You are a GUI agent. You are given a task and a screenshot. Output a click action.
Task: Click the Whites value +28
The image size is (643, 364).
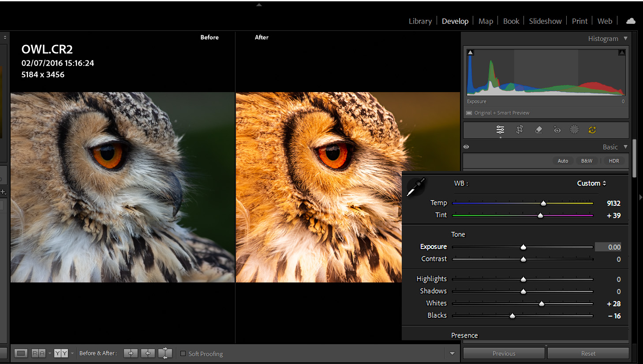pyautogui.click(x=613, y=304)
